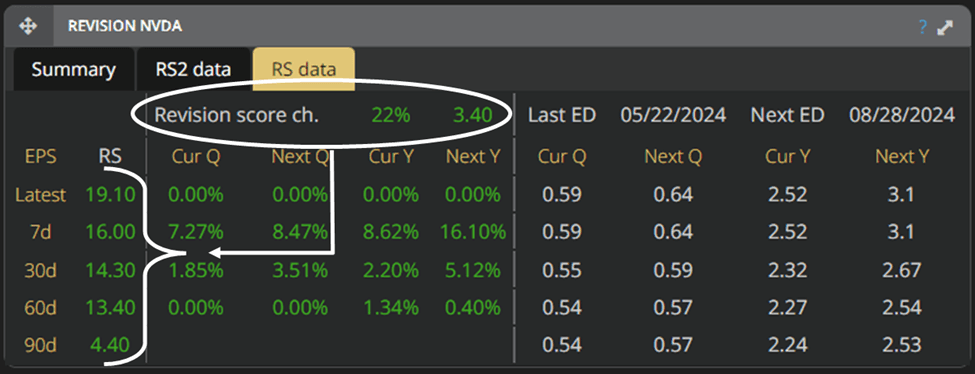Click the 22% revision score change value
Screen dimensions: 975x374
coord(390,115)
